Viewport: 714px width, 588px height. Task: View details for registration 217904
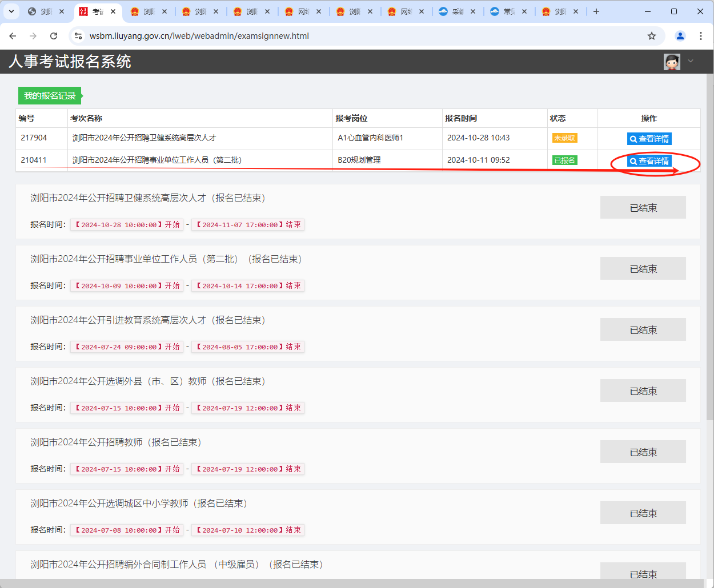pyautogui.click(x=649, y=139)
